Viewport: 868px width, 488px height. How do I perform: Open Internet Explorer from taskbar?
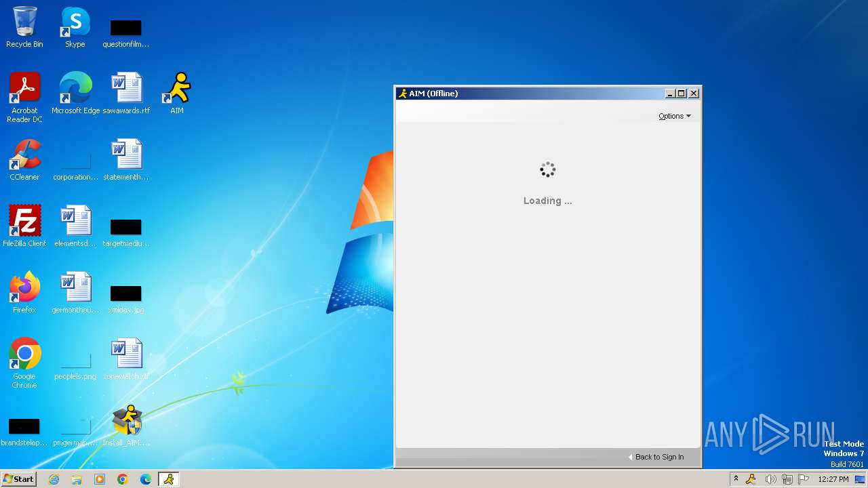click(54, 479)
